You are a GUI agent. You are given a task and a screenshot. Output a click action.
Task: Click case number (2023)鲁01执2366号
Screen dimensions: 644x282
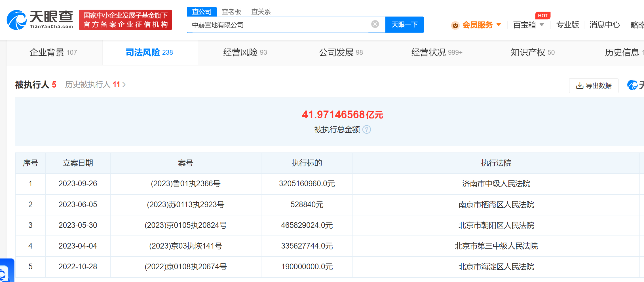185,184
